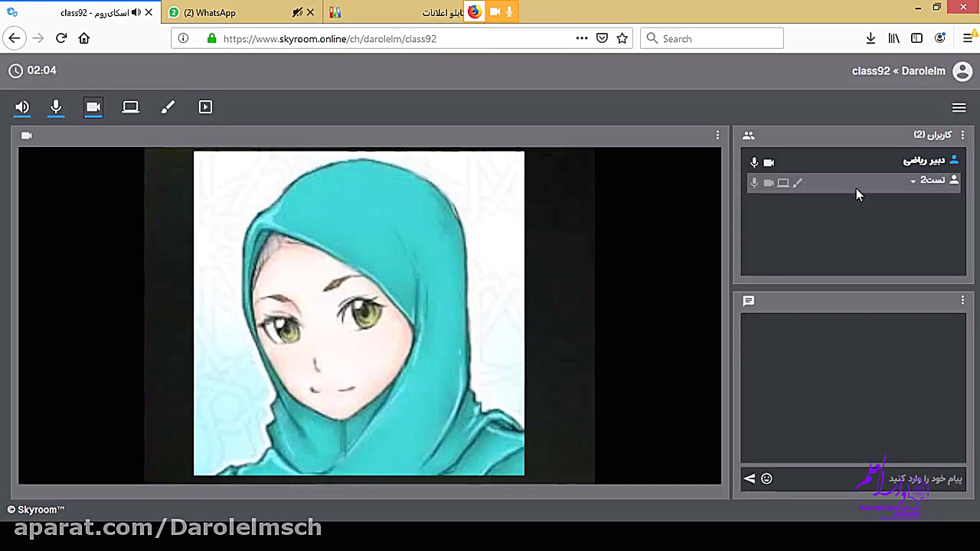Image resolution: width=980 pixels, height=551 pixels.
Task: Click the green secure connection padlock
Action: [x=212, y=38]
